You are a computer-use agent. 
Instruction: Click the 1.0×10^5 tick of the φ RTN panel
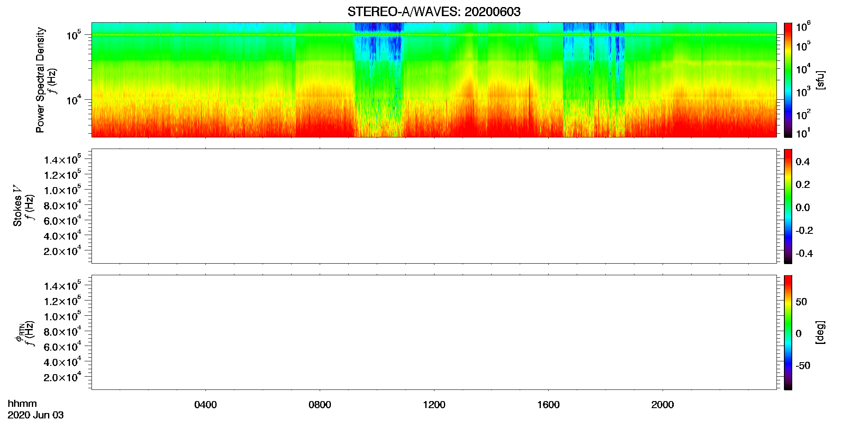pyautogui.click(x=63, y=316)
